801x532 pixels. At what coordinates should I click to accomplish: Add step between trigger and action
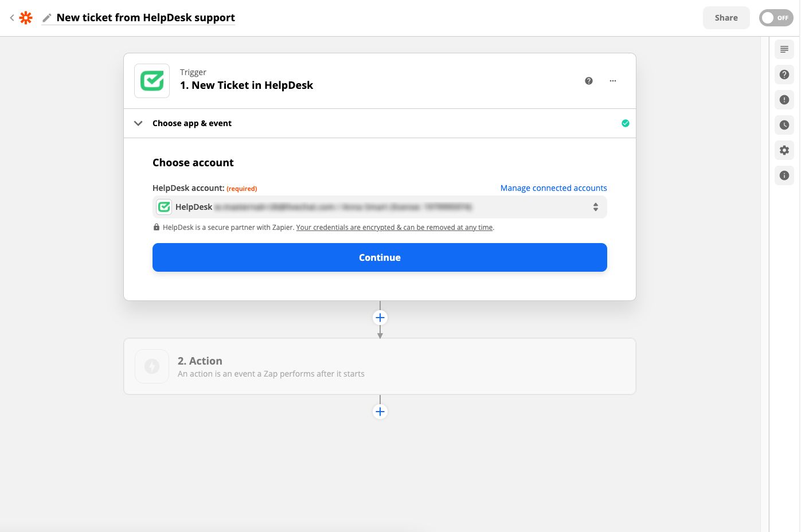tap(380, 318)
